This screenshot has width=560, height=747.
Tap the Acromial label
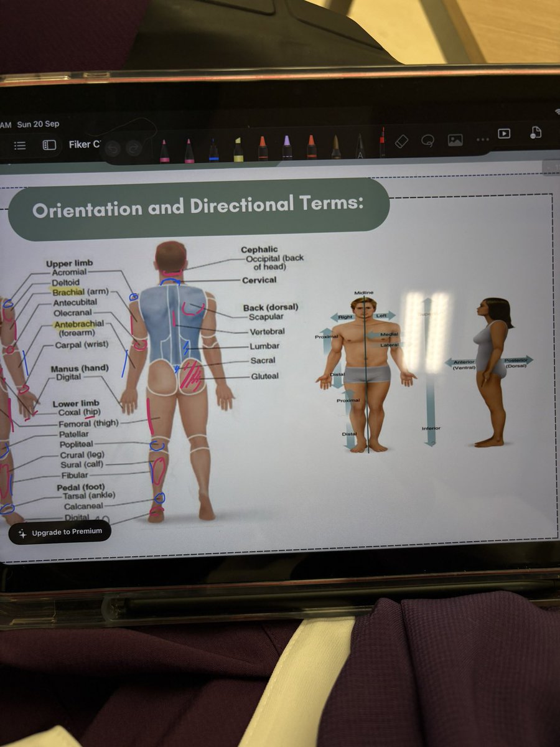coord(69,272)
